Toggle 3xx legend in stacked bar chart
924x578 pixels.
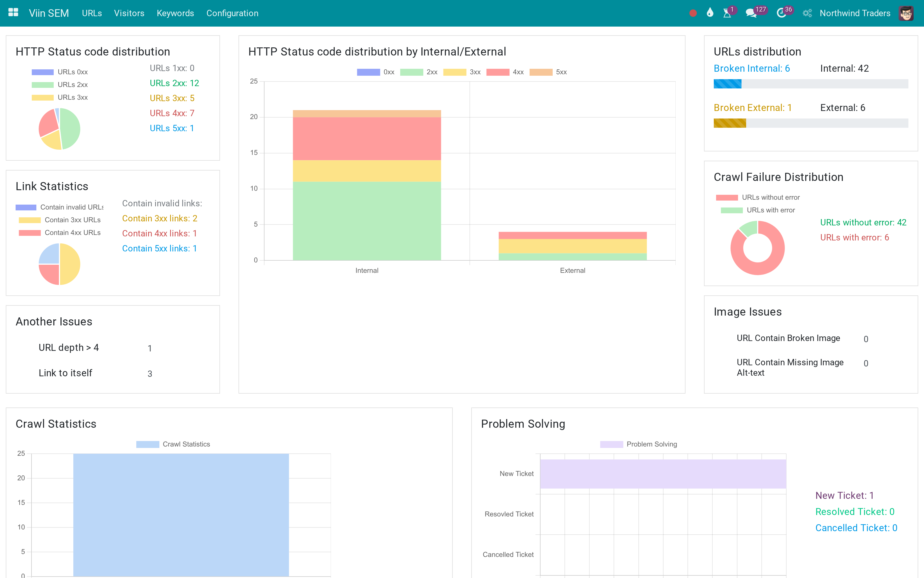point(462,72)
